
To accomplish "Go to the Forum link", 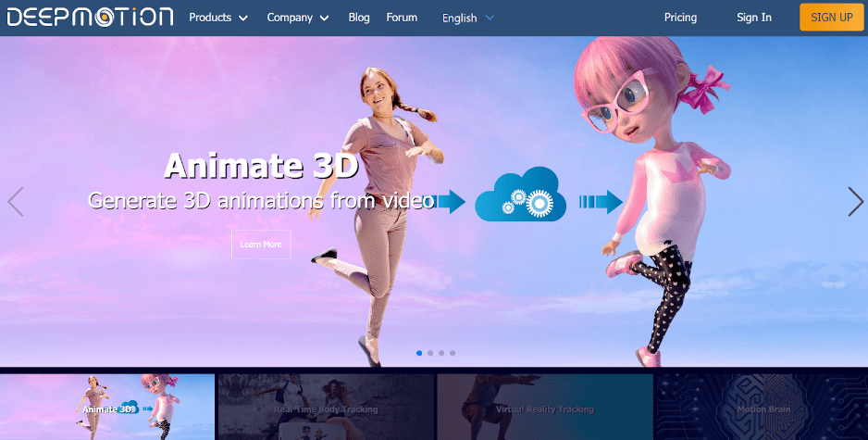I will 402,18.
